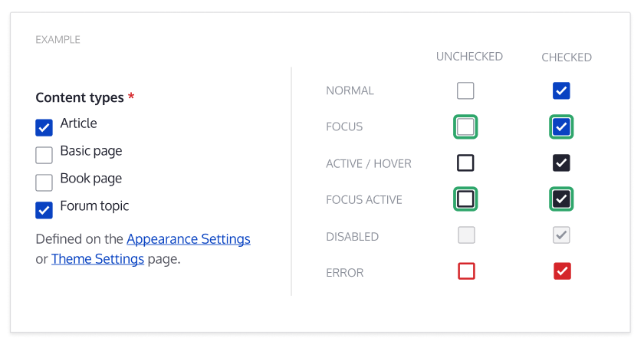Click the Active / Hover unchecked checkbox
This screenshot has height=348, width=644.
pos(465,163)
